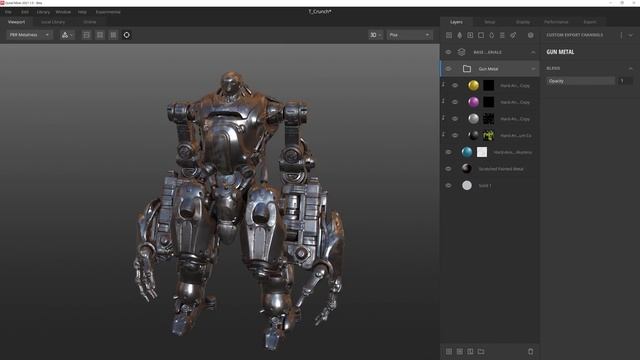Image resolution: width=640 pixels, height=360 pixels.
Task: Click the link arrow on yellow sphere layer
Action: (x=443, y=84)
